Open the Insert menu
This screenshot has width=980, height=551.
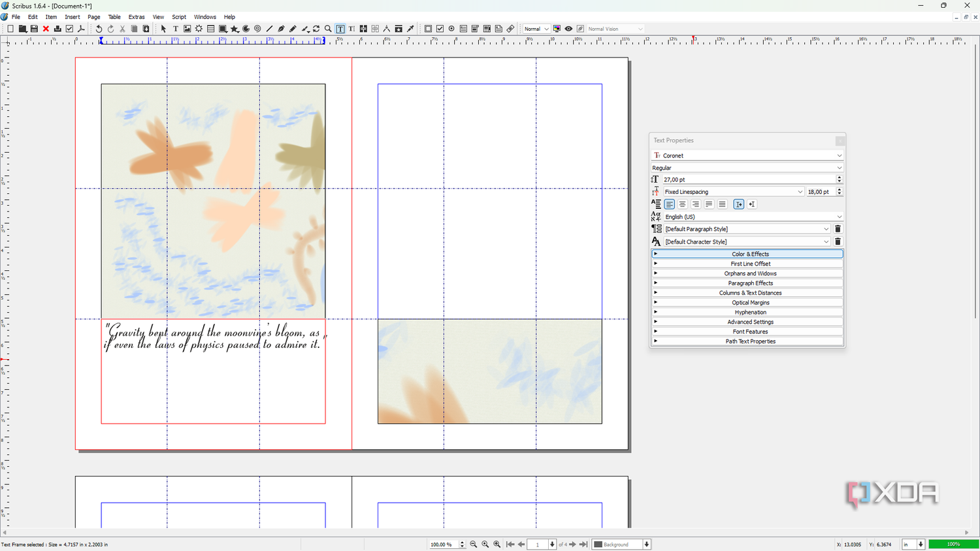[73, 17]
